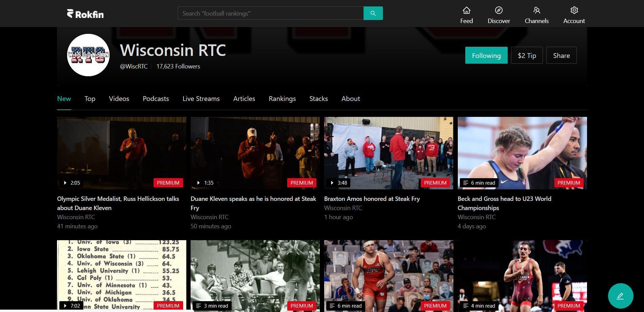Screen dimensions: 644x312
Task: Open Beck and Gross head to U23 title
Action: [504, 203]
